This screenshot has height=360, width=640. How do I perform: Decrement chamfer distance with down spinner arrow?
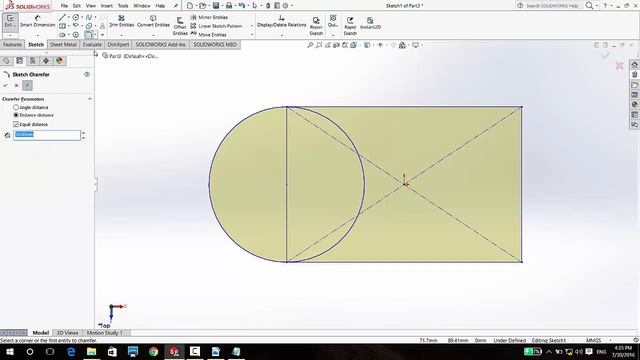[x=84, y=138]
